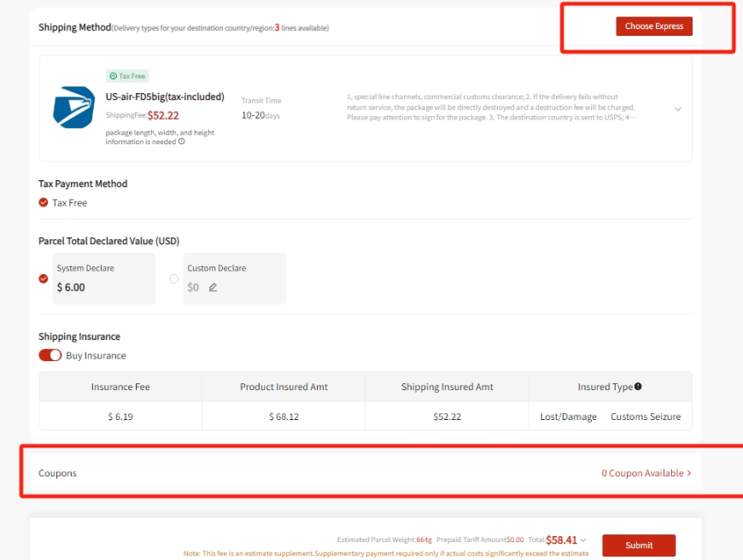
Task: Select the System Declare option
Action: point(44,278)
